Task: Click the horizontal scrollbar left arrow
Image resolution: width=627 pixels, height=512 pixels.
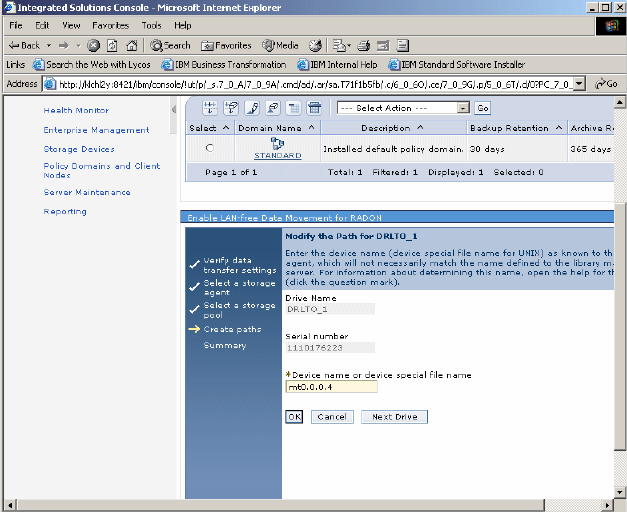Action: 11,505
